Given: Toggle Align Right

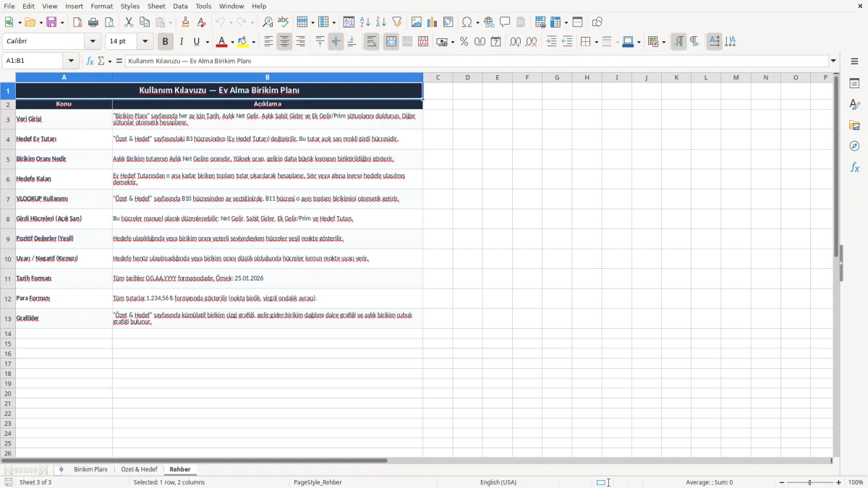Looking at the screenshot, I should [x=300, y=42].
